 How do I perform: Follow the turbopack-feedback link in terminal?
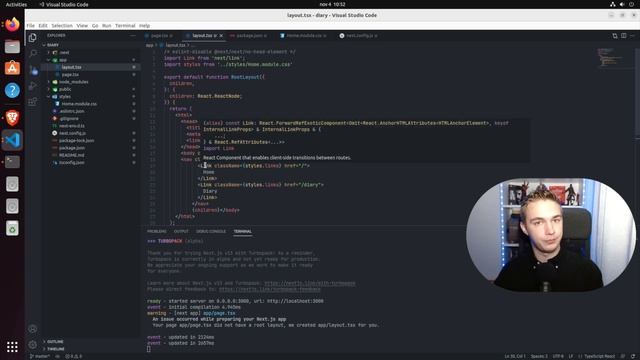pos(270,289)
